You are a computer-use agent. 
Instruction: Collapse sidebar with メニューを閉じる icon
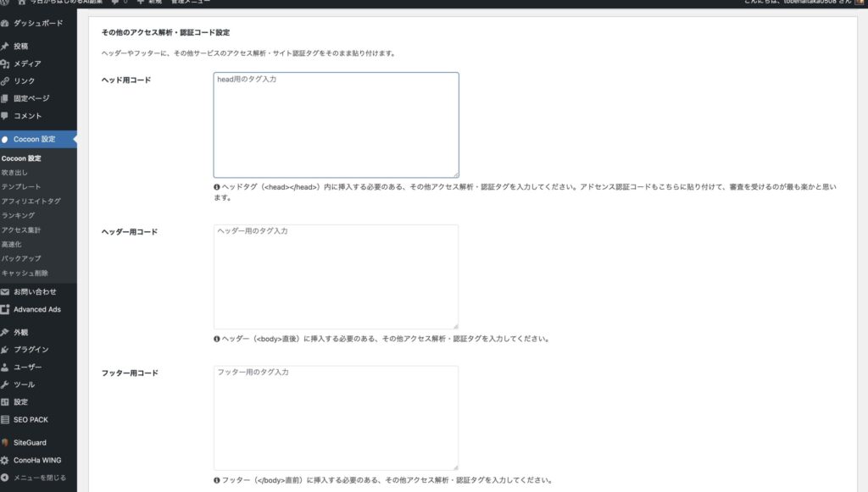click(x=4, y=478)
